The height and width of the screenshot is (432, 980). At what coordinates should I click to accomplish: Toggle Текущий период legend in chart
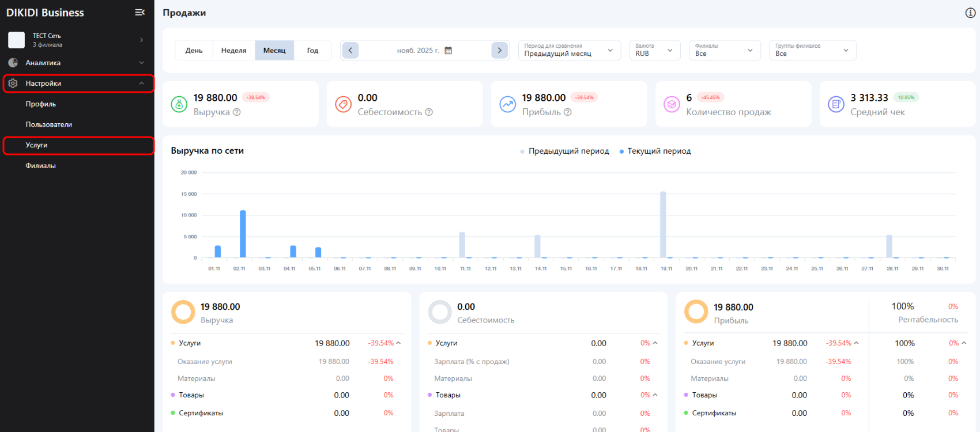[655, 151]
